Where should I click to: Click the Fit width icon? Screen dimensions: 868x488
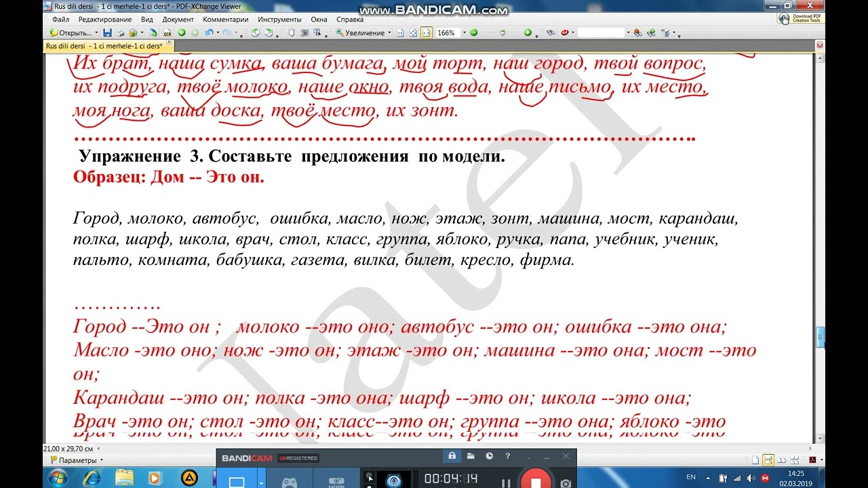(426, 33)
